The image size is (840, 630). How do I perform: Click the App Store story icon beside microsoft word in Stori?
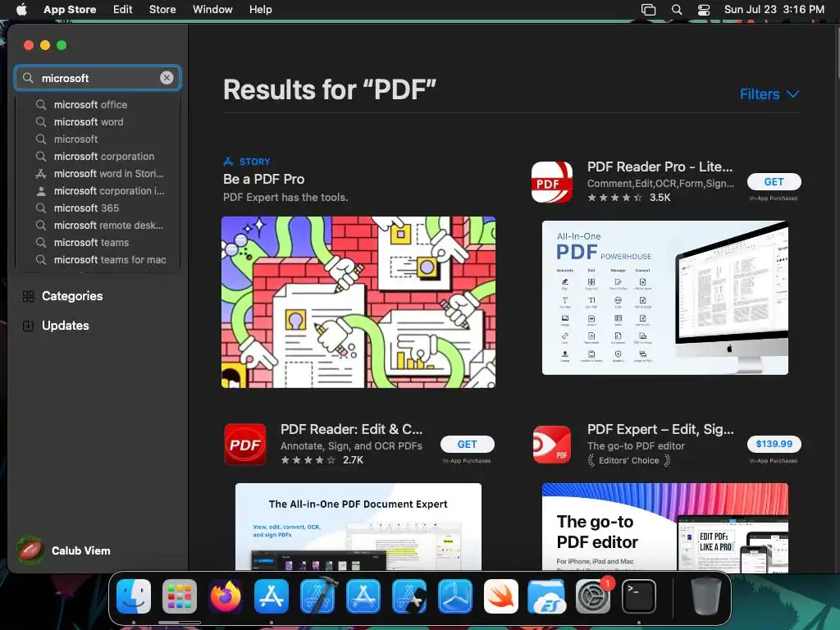click(41, 174)
